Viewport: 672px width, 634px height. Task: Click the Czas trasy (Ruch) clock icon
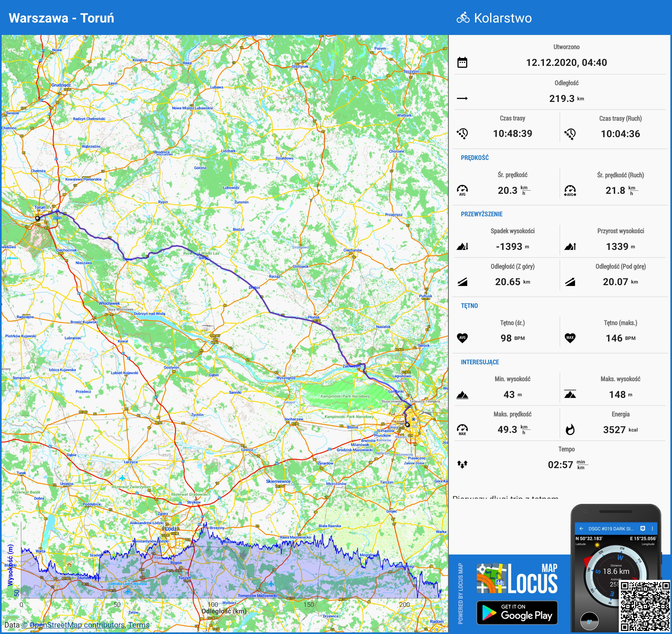tap(570, 134)
